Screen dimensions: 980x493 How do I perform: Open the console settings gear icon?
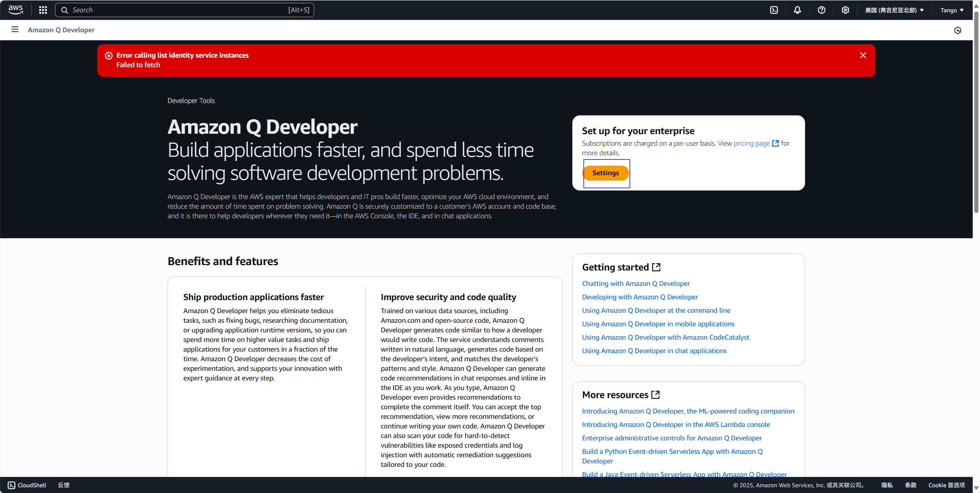coord(845,10)
